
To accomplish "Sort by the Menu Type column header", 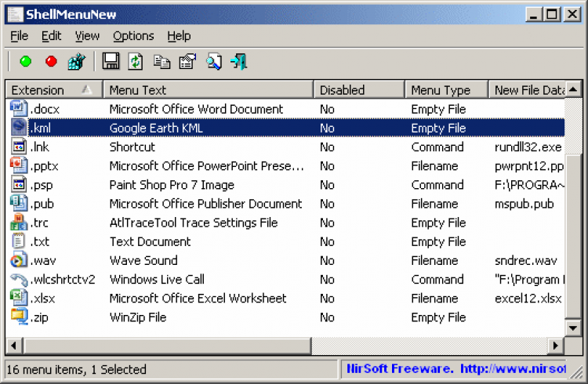I will (x=447, y=90).
